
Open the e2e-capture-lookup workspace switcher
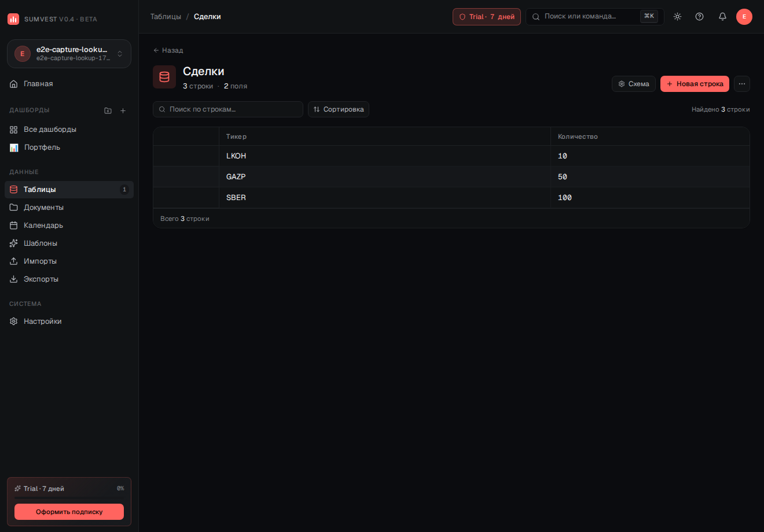(69, 54)
